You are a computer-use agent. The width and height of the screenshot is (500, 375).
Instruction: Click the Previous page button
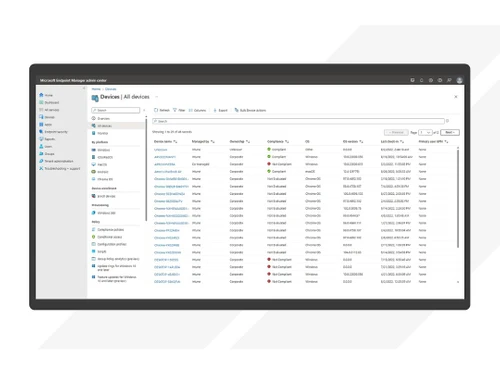click(396, 132)
